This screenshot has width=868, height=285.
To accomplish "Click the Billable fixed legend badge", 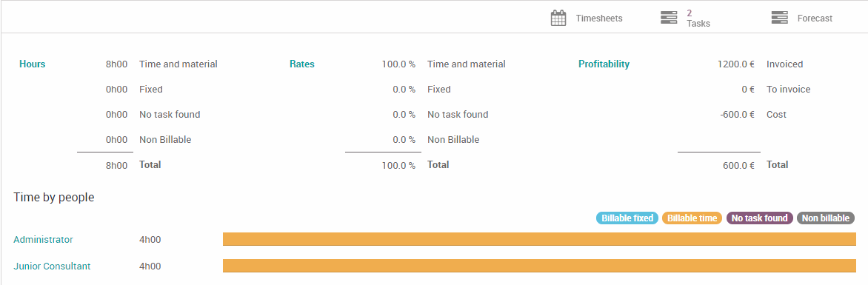I will click(627, 218).
